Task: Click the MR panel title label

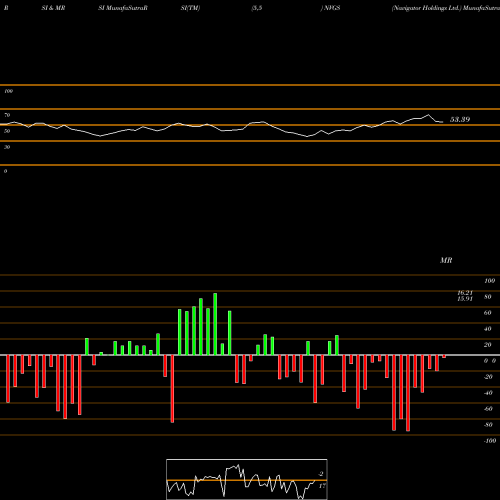Action: click(x=446, y=260)
